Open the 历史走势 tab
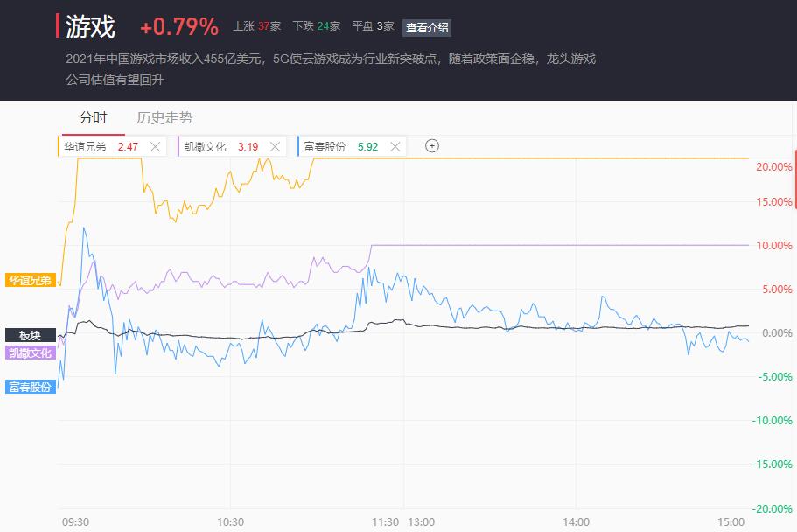 pos(164,118)
